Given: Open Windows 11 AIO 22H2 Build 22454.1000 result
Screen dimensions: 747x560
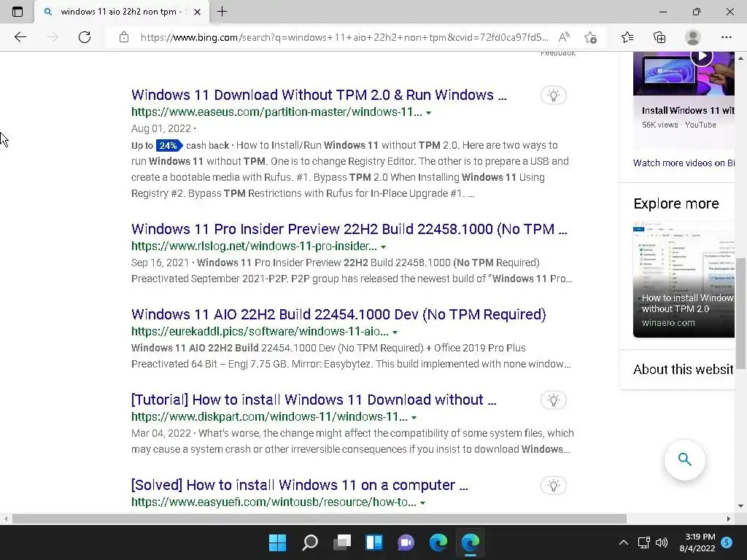Looking at the screenshot, I should tap(338, 314).
